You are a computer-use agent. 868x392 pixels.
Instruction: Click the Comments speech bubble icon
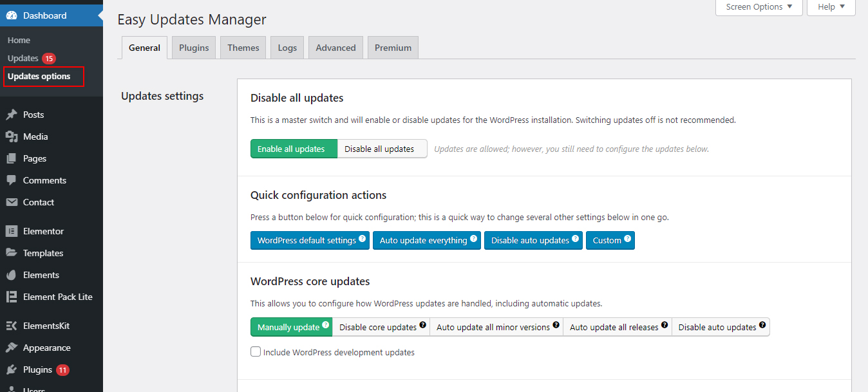pyautogui.click(x=12, y=180)
